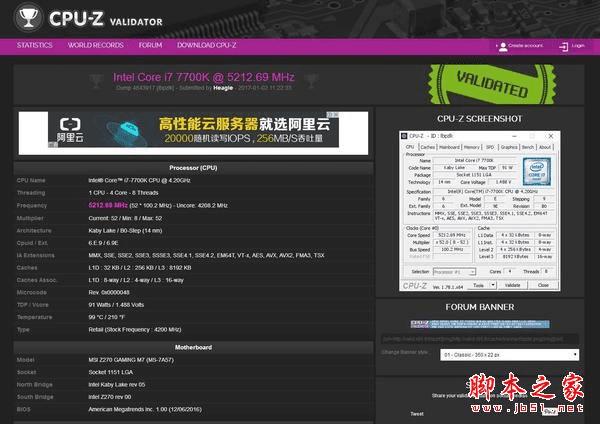
Task: Click the text 'Intel Z270 rev 00'
Action: click(x=110, y=397)
